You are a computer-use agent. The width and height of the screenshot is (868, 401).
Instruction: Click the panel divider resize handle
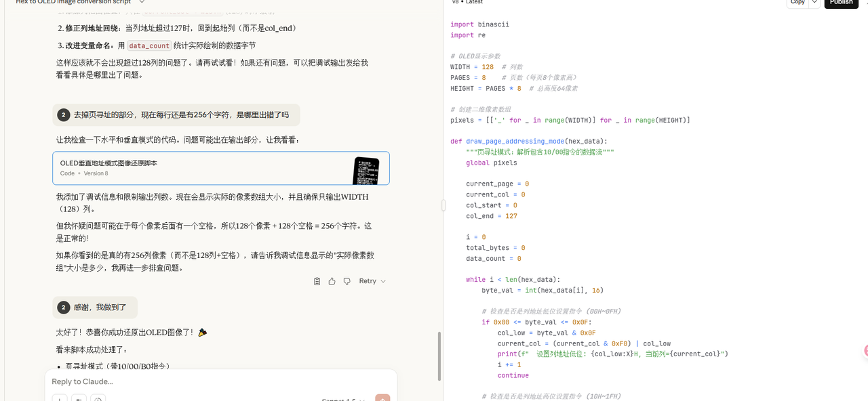443,205
